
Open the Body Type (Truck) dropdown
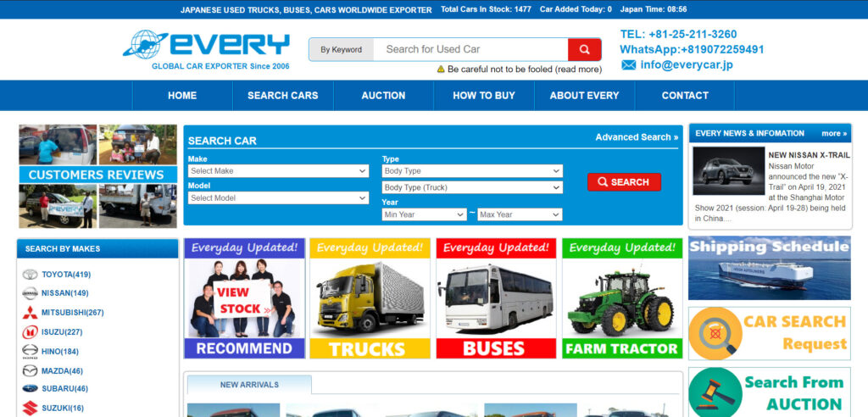[x=472, y=187]
